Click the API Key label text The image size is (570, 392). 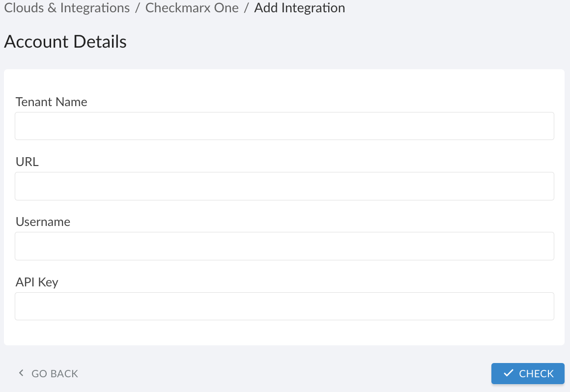pos(36,282)
